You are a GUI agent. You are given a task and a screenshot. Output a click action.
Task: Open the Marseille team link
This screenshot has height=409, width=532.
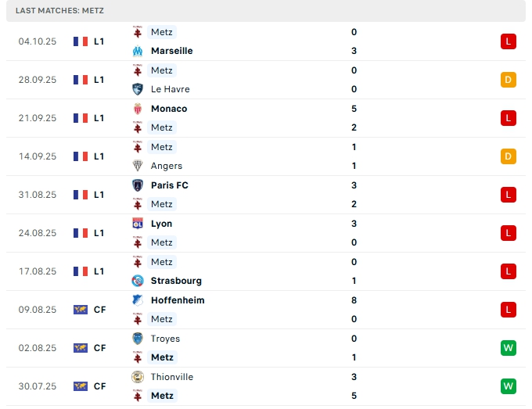[172, 51]
